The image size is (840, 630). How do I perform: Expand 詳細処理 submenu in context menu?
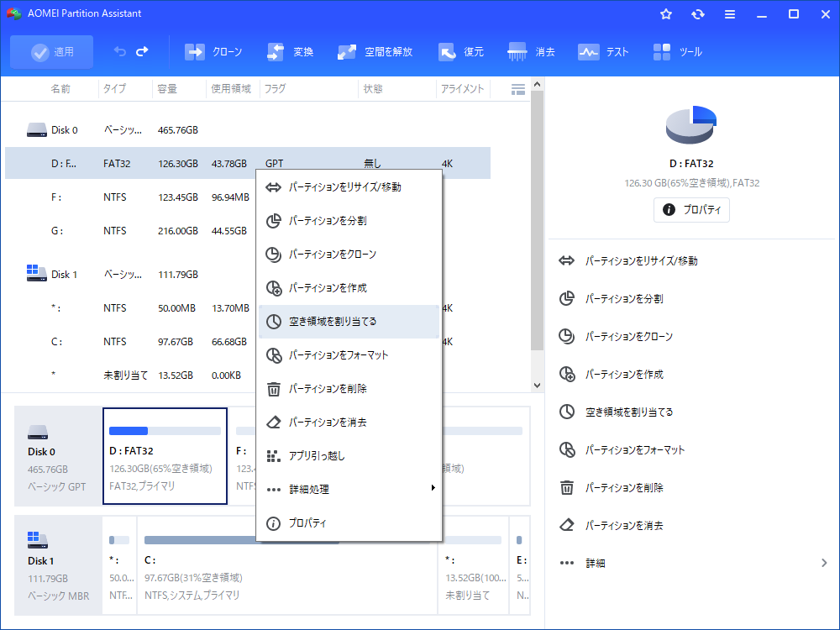(x=349, y=489)
